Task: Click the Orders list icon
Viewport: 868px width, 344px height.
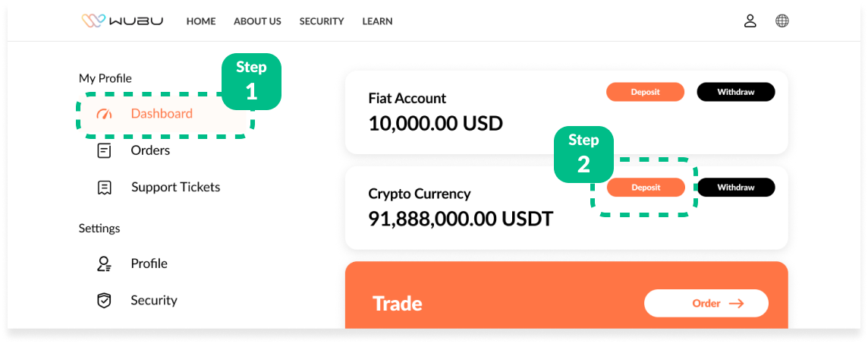Action: (104, 150)
